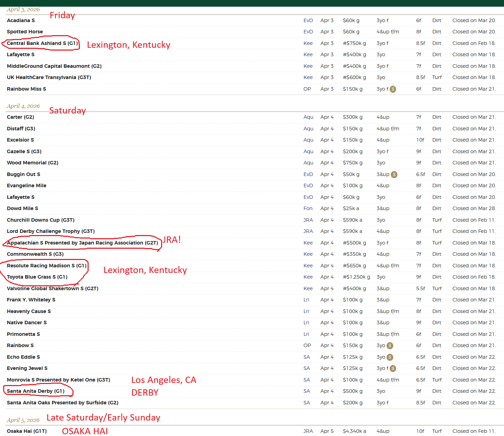This screenshot has width=504, height=436.
Task: Open Lord Derby Challenge Trophy (G3T)
Action: [51, 231]
